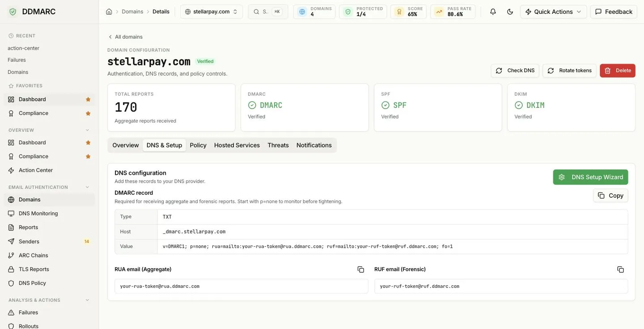Click the Rotate tokens button
Screen dimensions: 644x329
tap(569, 71)
